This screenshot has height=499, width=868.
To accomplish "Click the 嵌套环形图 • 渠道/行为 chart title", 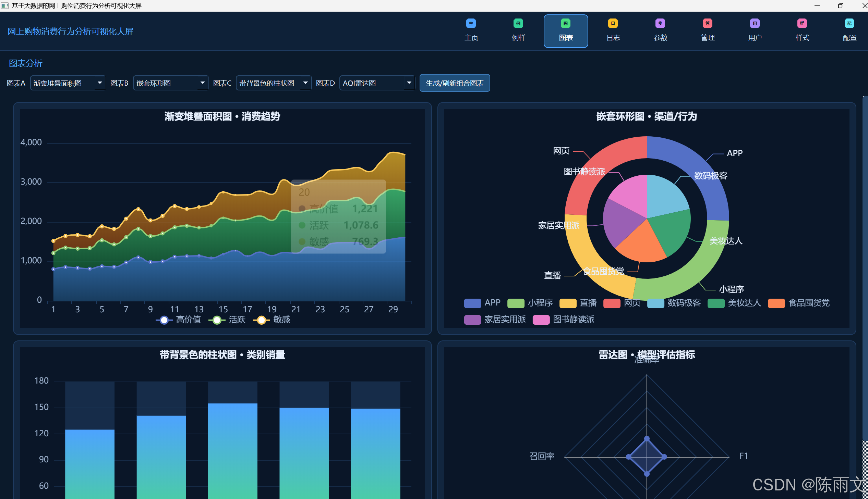I will coord(647,116).
